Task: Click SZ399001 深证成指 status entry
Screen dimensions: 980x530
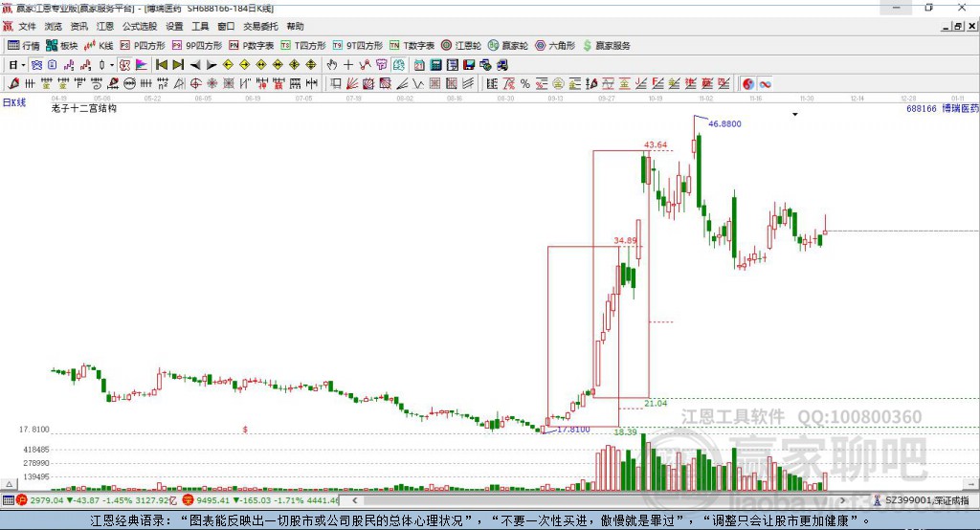Action: click(x=922, y=500)
